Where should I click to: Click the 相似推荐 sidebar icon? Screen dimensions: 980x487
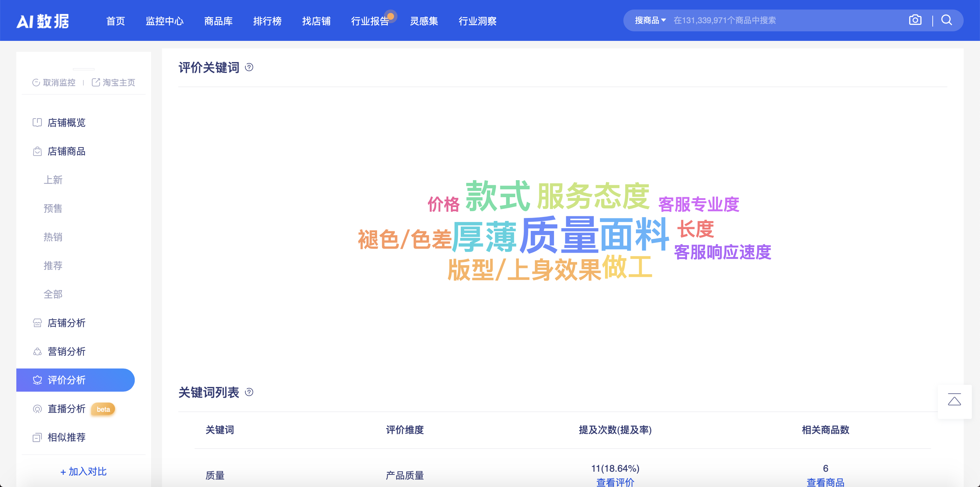[37, 437]
